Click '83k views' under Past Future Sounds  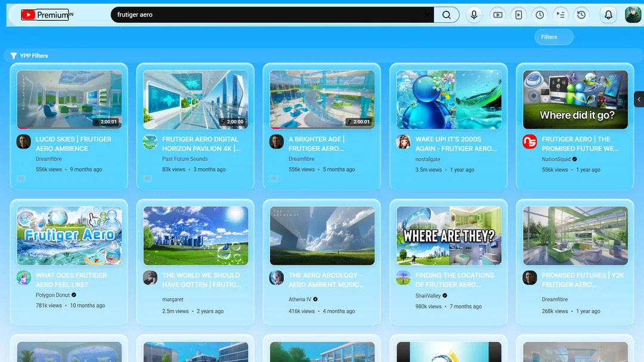[174, 169]
